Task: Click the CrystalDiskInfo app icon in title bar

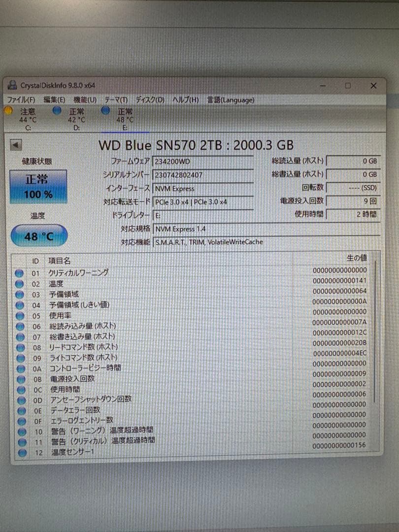Action: [12, 85]
